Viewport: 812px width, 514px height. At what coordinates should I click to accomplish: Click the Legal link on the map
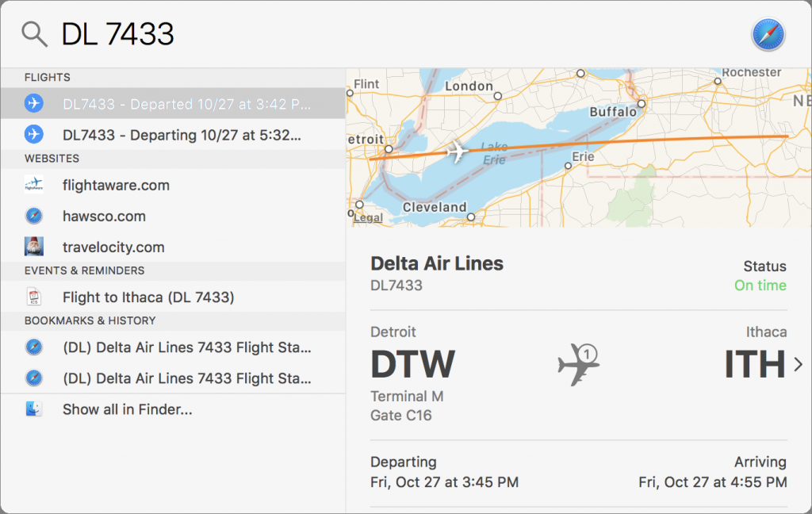pos(368,217)
